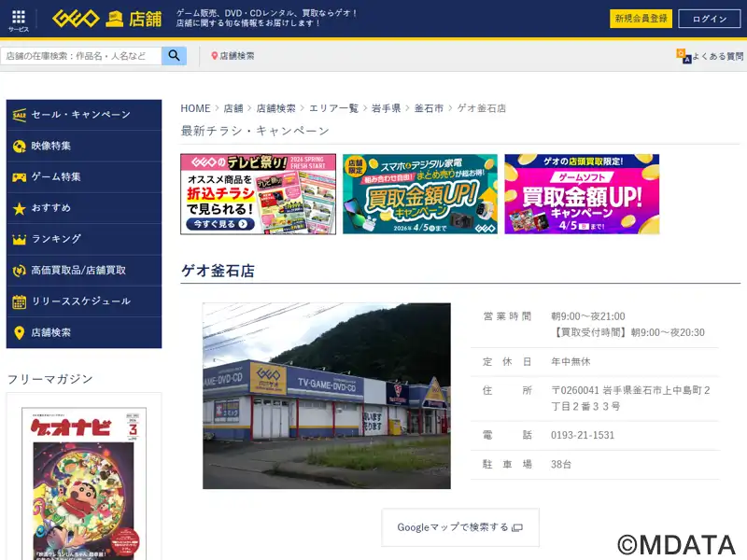Click the 年中無休 holiday text

click(571, 361)
